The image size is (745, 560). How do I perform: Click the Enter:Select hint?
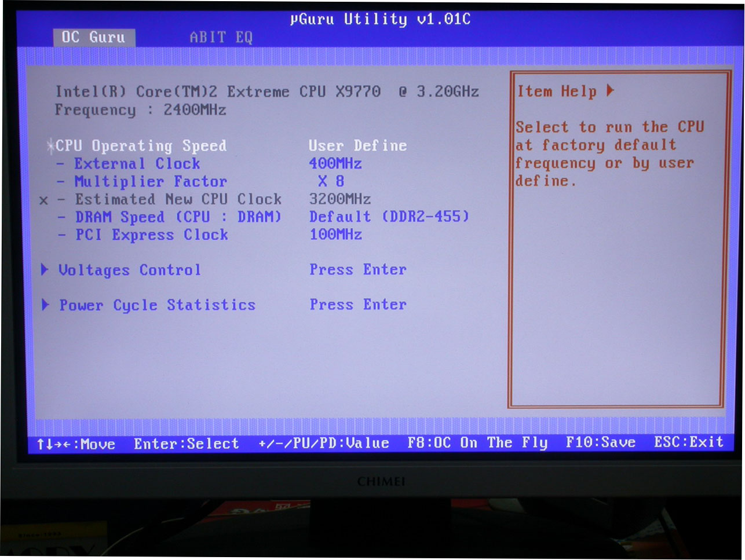(187, 444)
